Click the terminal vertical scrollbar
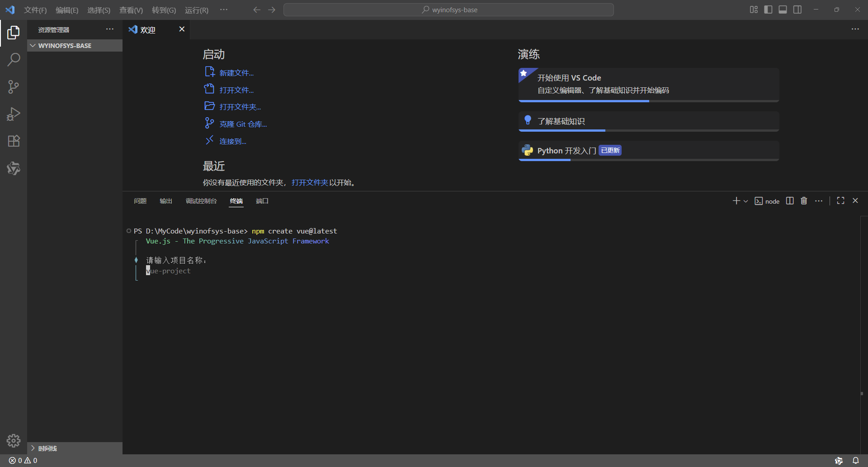This screenshot has height=467, width=868. [x=863, y=335]
